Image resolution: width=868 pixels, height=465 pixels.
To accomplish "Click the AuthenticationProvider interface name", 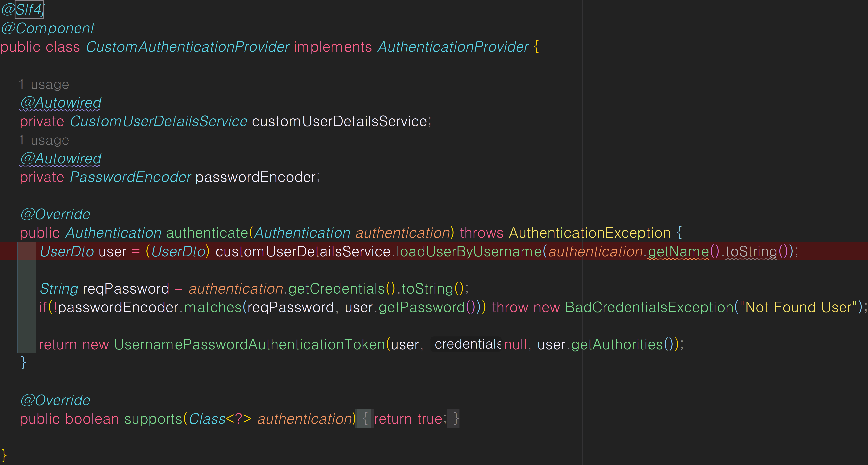I will coord(453,47).
